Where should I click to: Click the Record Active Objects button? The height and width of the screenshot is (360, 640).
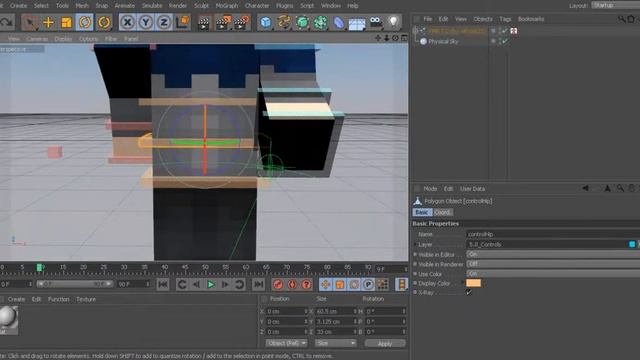(x=278, y=284)
